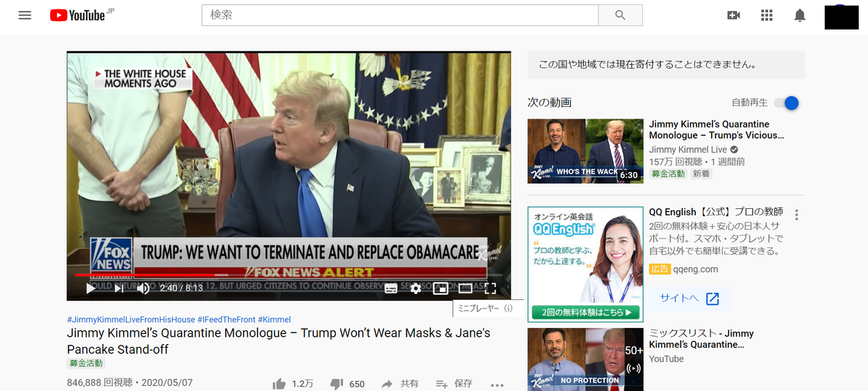Click the 2:40 / 8:13 time display
The image size is (868, 391).
click(x=182, y=288)
